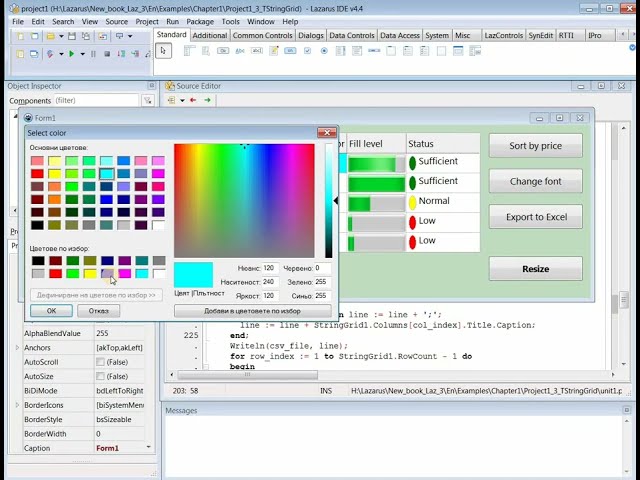This screenshot has width=640, height=480.
Task: Pick TLabel component (Abc icon)
Action: [x=240, y=51]
